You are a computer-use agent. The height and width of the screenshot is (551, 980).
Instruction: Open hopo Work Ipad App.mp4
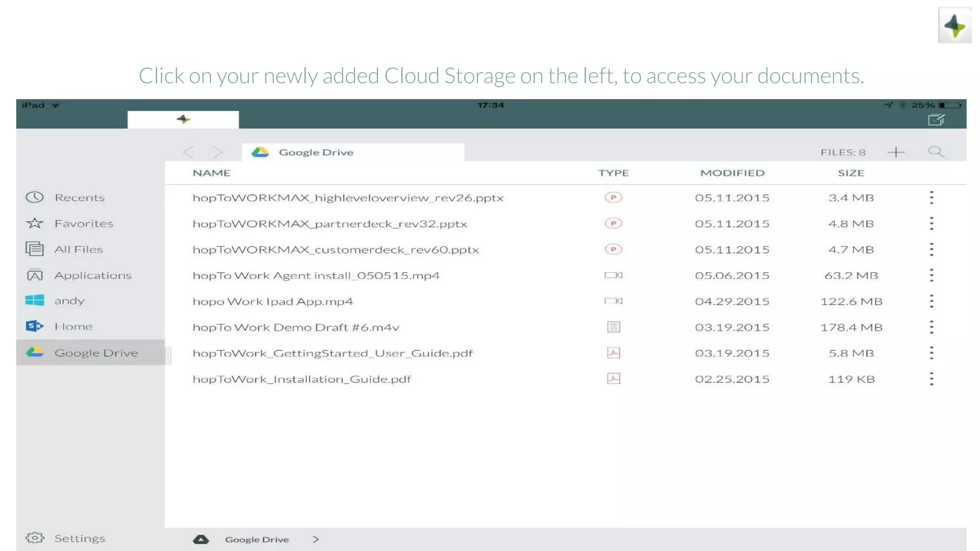tap(273, 301)
